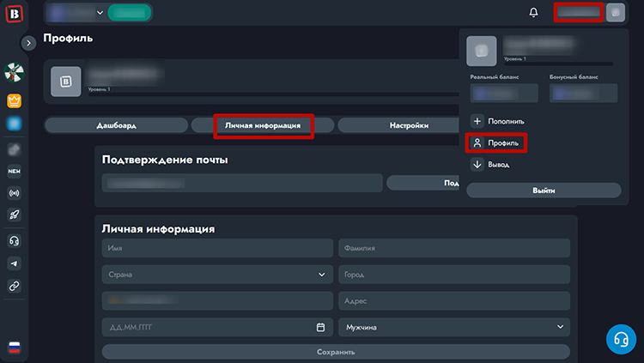Click the Сохранить button
Image resolution: width=644 pixels, height=363 pixels.
tap(336, 352)
